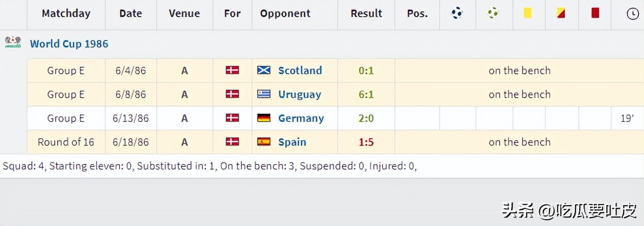644x226 pixels.
Task: Click the Opponent column header
Action: coord(285,13)
